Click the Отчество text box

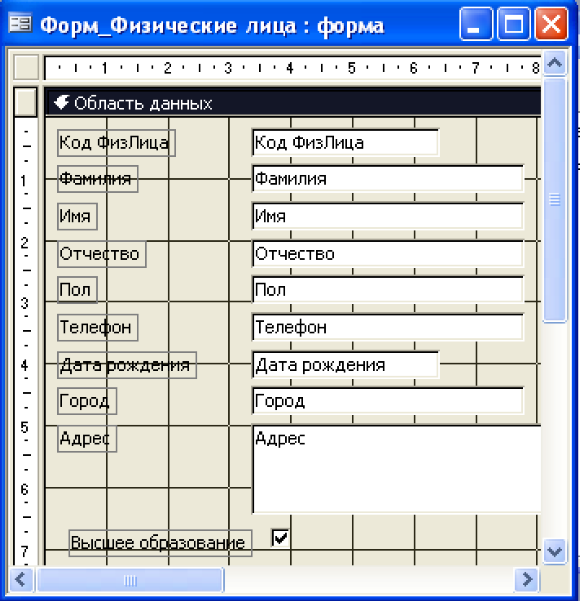pos(388,254)
